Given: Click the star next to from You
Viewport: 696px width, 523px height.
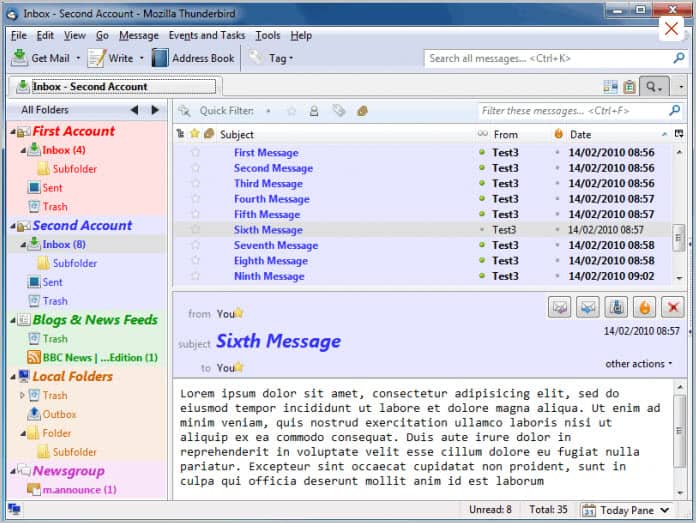Looking at the screenshot, I should pyautogui.click(x=239, y=313).
